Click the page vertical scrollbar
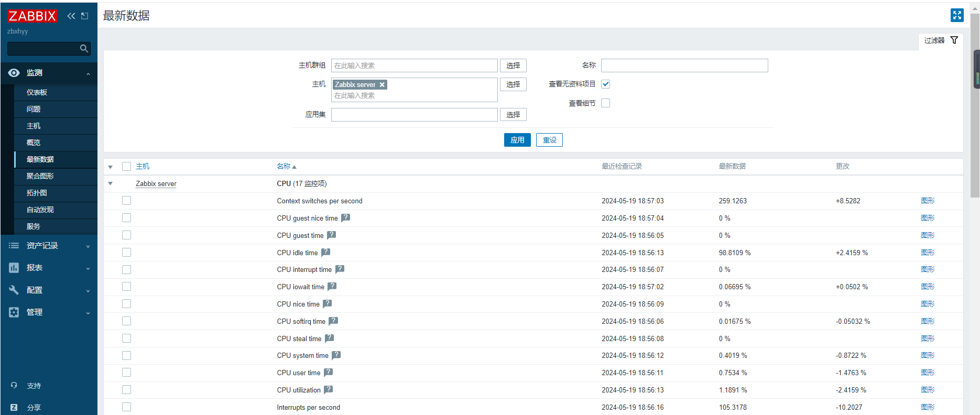Screen dimensions: 980x415 [975, 105]
